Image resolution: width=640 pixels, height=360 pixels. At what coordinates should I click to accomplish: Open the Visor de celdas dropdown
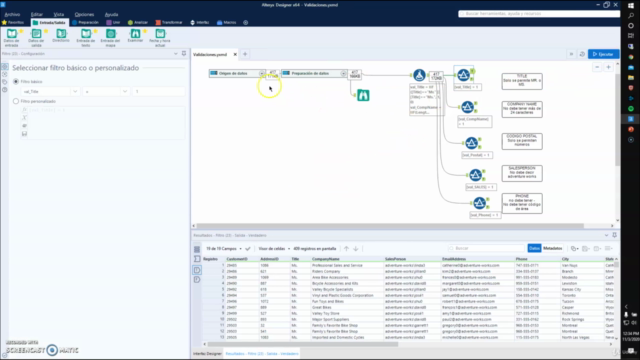pyautogui.click(x=274, y=249)
